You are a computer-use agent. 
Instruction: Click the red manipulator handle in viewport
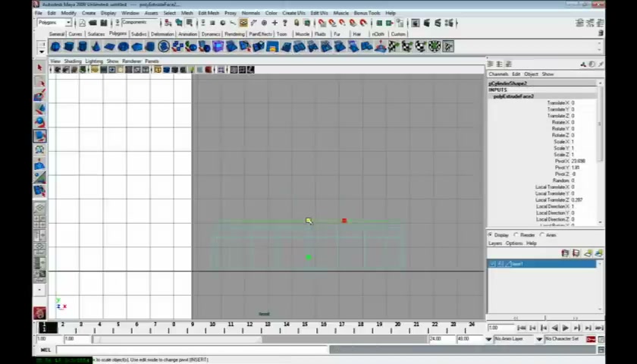pyautogui.click(x=344, y=221)
